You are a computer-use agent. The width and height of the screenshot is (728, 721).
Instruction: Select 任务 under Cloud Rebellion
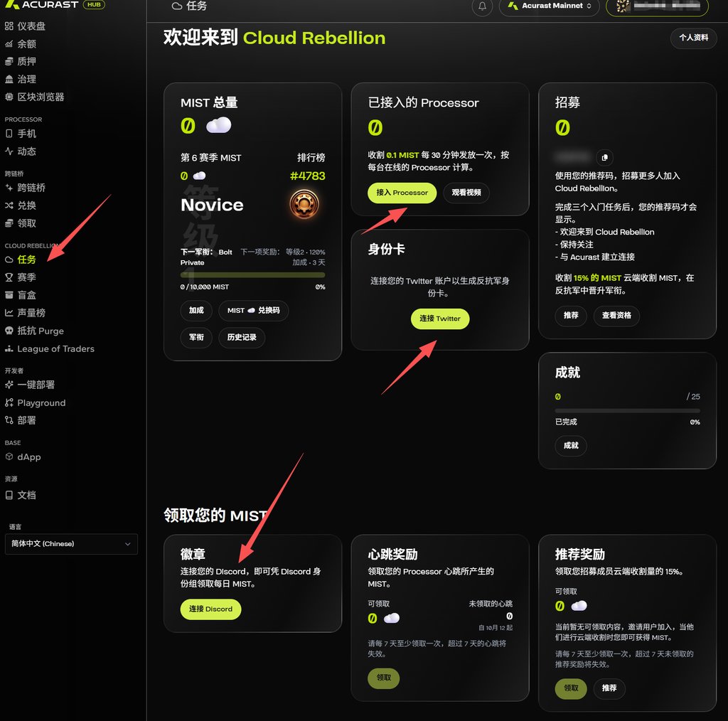click(21, 260)
